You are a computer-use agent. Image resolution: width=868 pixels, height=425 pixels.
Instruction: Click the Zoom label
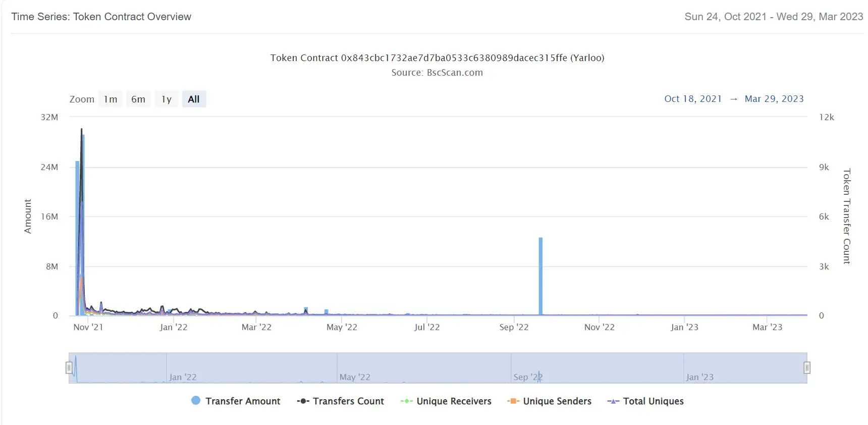(x=82, y=99)
